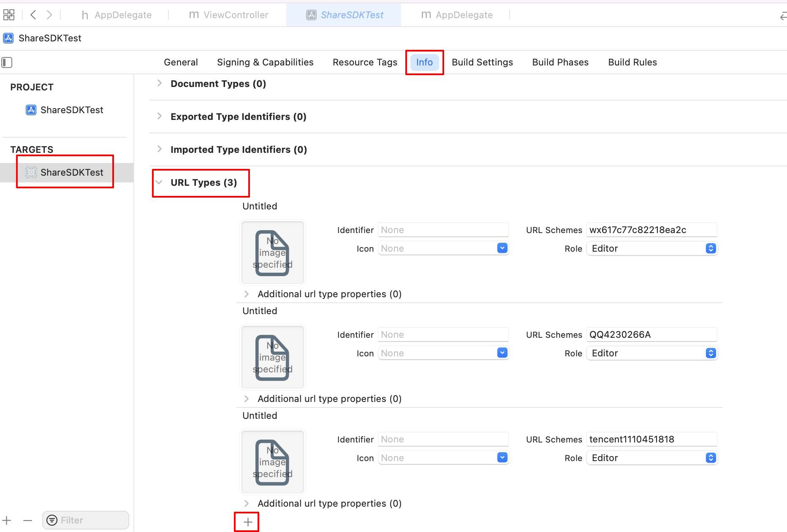Select the Signing & Capabilities tab
The image size is (787, 532).
[265, 62]
